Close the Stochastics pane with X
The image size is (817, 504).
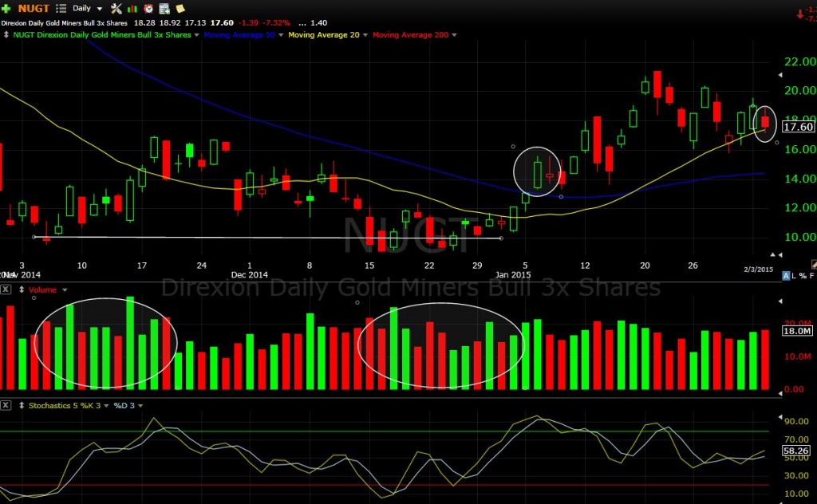(x=6, y=405)
